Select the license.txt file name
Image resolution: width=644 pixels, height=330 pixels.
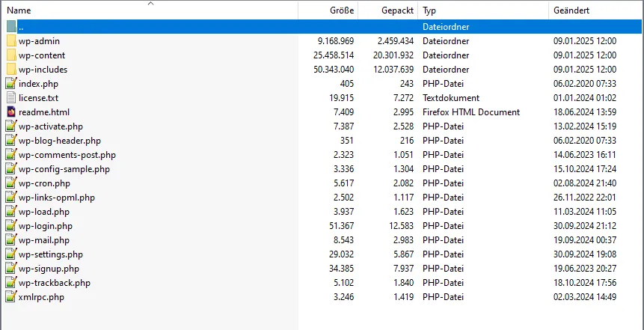(x=39, y=98)
